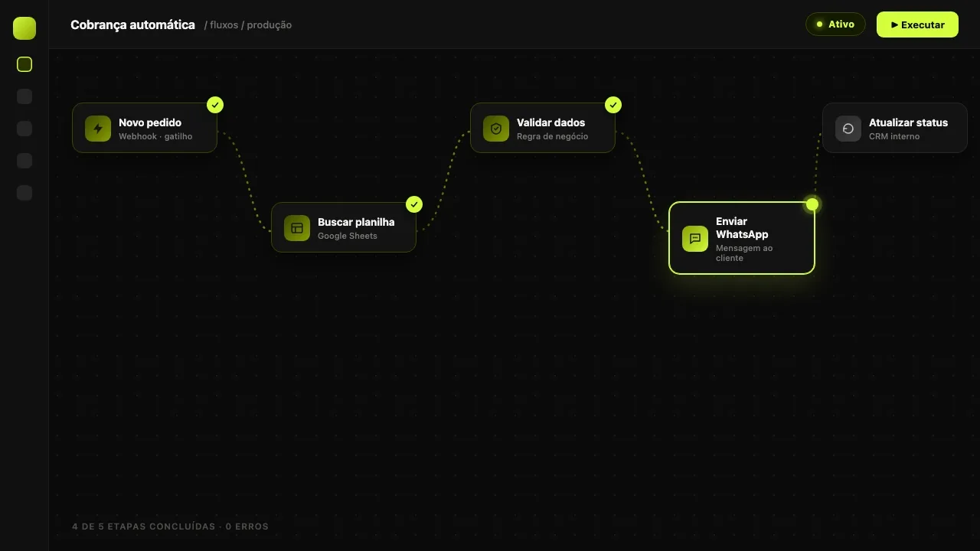Select the Atualizar status node title
This screenshot has height=551, width=980.
[908, 122]
